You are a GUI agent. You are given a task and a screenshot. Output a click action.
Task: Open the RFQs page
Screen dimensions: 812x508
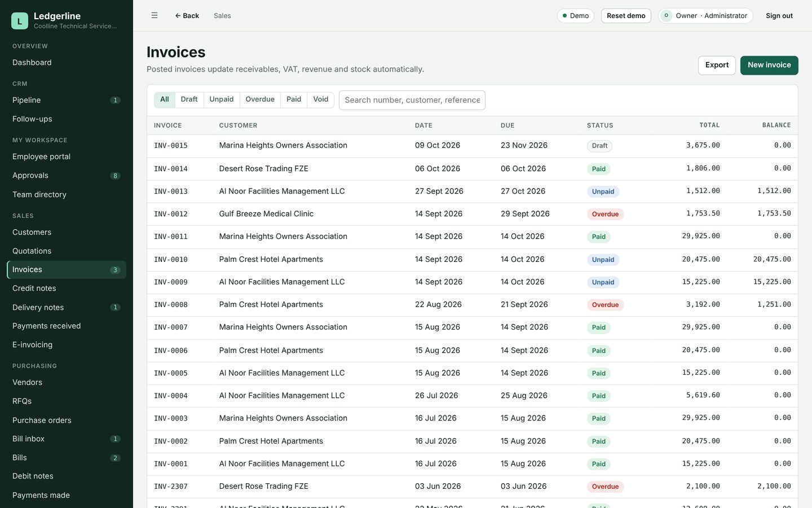point(67,401)
